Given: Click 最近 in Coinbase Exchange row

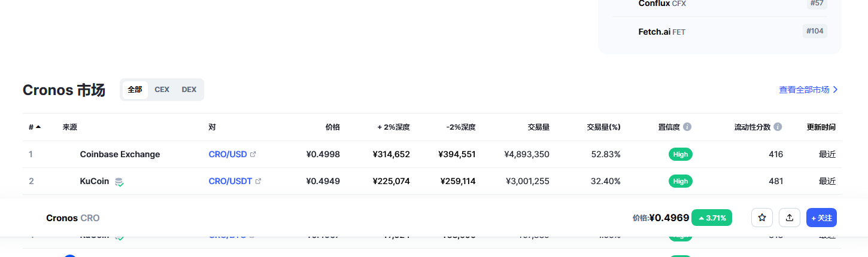Looking at the screenshot, I should (x=827, y=154).
